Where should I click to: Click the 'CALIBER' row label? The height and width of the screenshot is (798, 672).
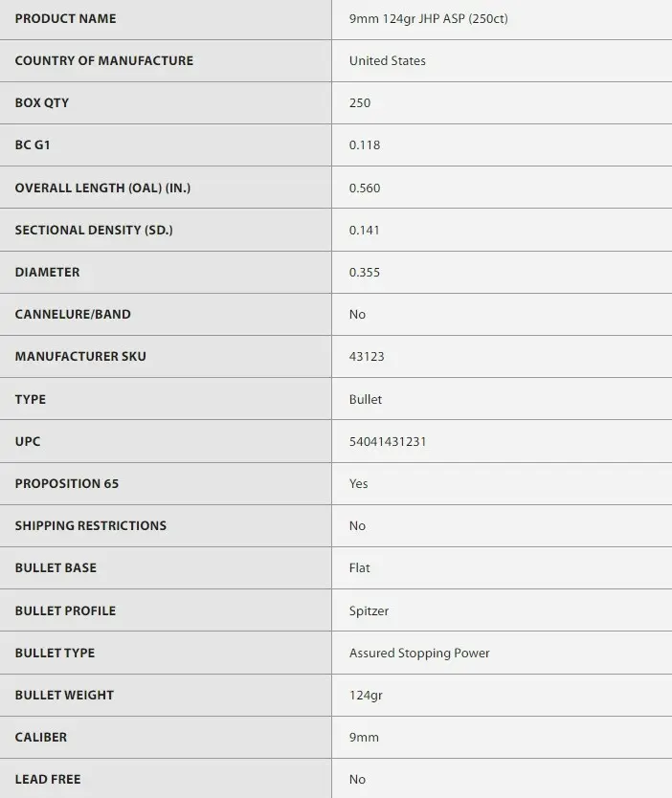(x=41, y=737)
